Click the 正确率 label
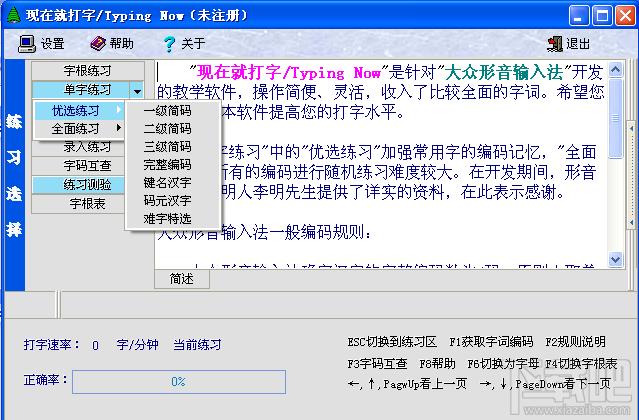 click(x=45, y=380)
